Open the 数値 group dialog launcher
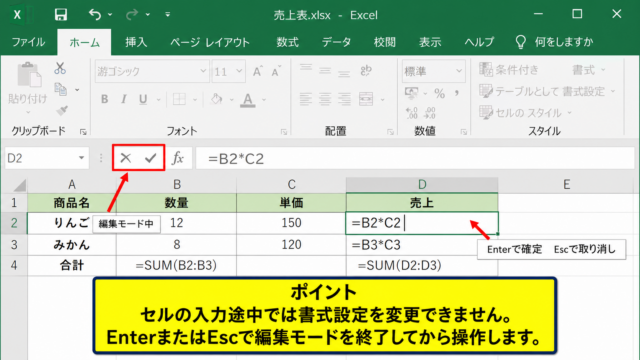640x360 pixels. [x=464, y=132]
